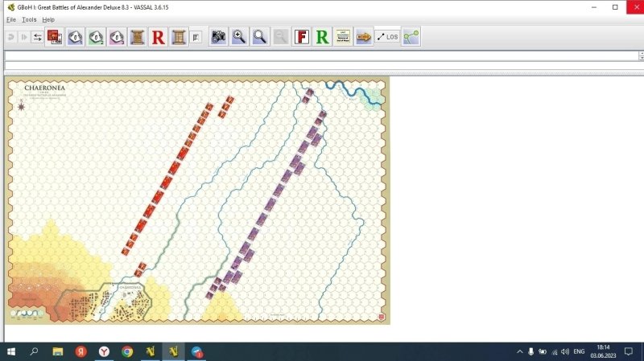This screenshot has height=361, width=644.
Task: Open the red Yandex taskbar icon
Action: tap(81, 351)
